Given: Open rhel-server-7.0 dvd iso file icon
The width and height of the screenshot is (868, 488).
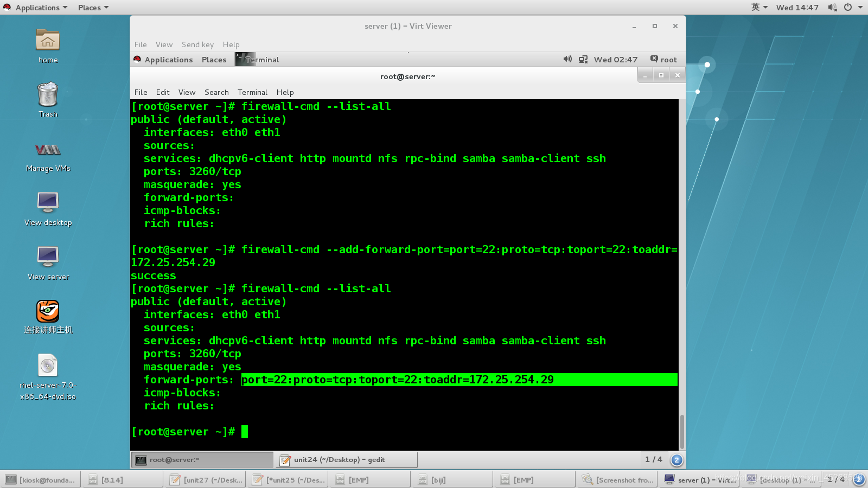Looking at the screenshot, I should click(x=48, y=365).
